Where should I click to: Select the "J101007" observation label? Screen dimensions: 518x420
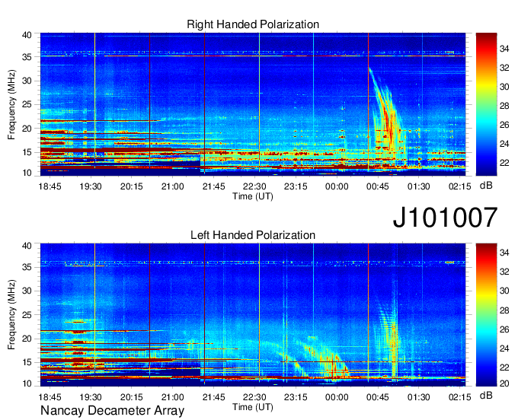[x=445, y=218]
